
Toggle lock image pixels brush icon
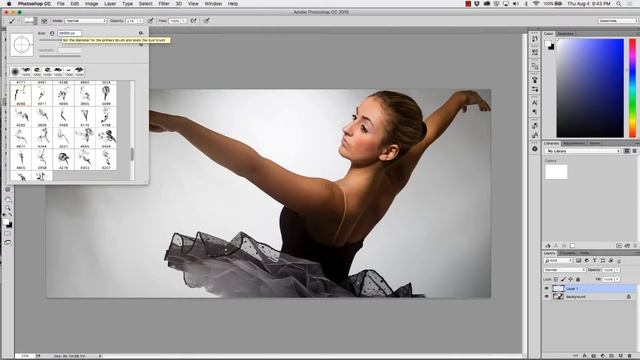(563, 279)
